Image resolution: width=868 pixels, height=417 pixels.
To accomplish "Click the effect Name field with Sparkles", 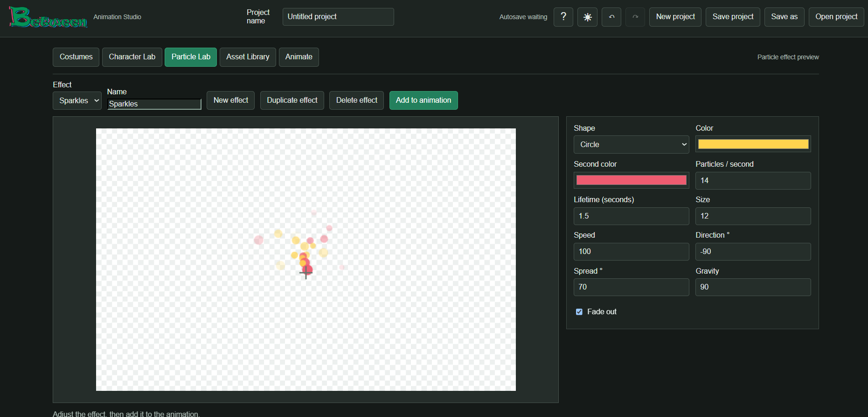I will coord(154,104).
